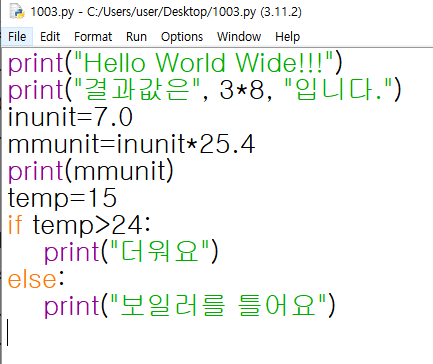Open the Options menu

tap(182, 37)
